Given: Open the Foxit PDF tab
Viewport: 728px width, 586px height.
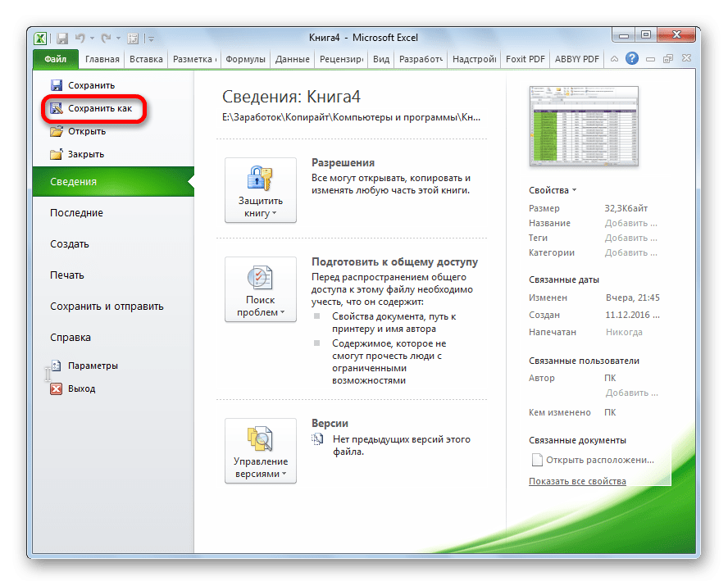Looking at the screenshot, I should (x=526, y=59).
